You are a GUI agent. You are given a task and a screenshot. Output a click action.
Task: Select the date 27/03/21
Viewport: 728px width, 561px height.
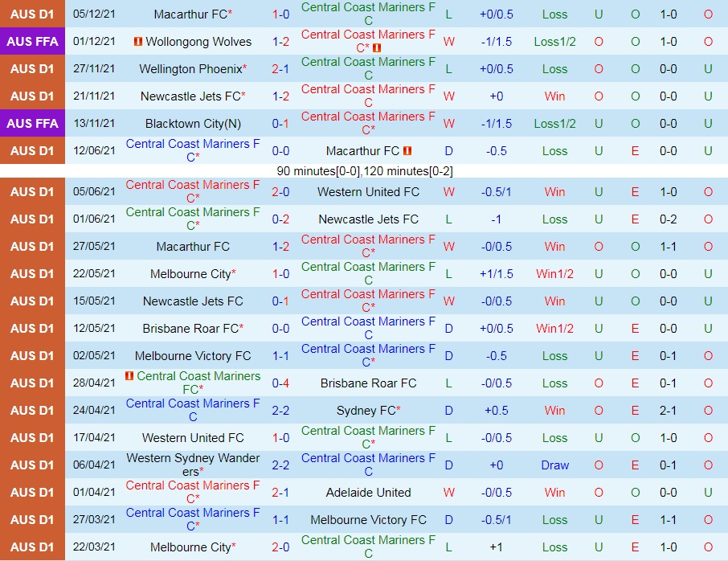[x=94, y=520]
